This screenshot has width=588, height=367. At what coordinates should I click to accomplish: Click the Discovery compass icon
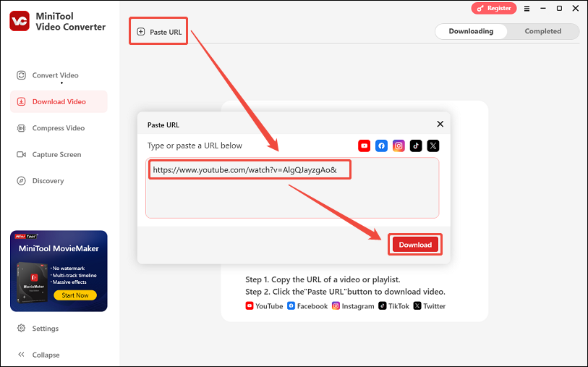click(22, 181)
